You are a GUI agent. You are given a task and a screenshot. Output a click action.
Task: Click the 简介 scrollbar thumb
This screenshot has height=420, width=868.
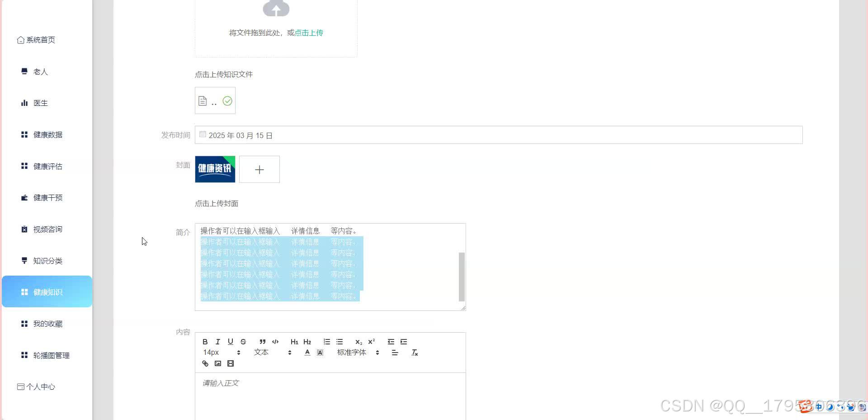462,277
